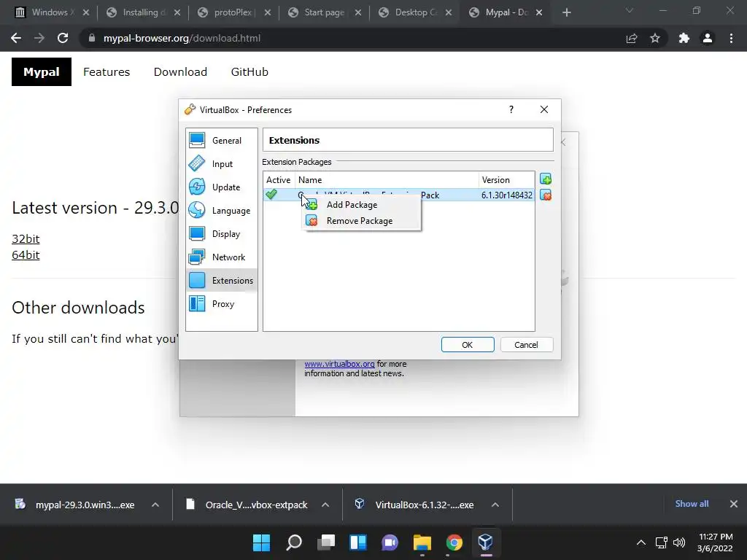Open the Chrome three-dot menu
This screenshot has width=747, height=560.
731,38
